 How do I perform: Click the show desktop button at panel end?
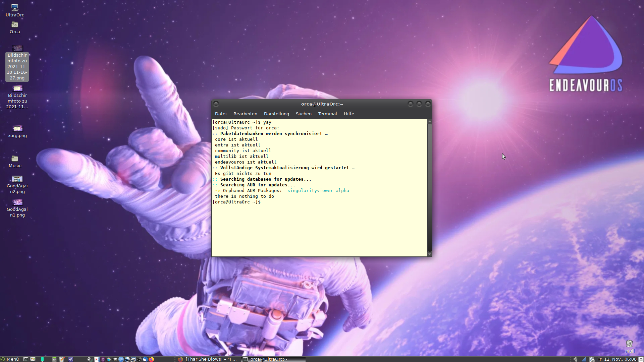[641, 359]
